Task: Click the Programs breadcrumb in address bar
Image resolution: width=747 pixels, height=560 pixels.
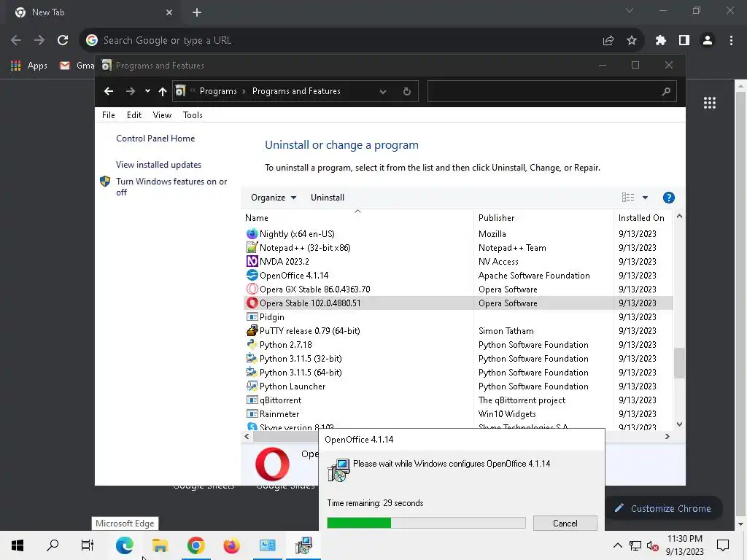Action: (x=218, y=91)
